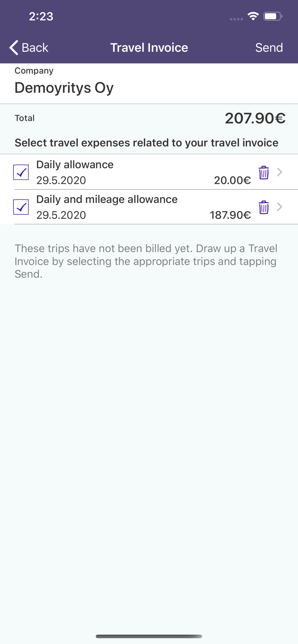
Task: Tap the Back chevron arrow icon
Action: click(14, 48)
